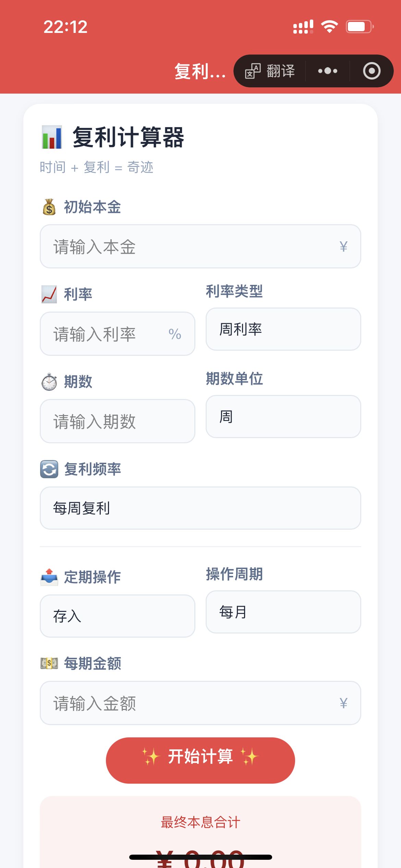The width and height of the screenshot is (401, 868).
Task: Open the three-dot more options menu
Action: click(327, 71)
